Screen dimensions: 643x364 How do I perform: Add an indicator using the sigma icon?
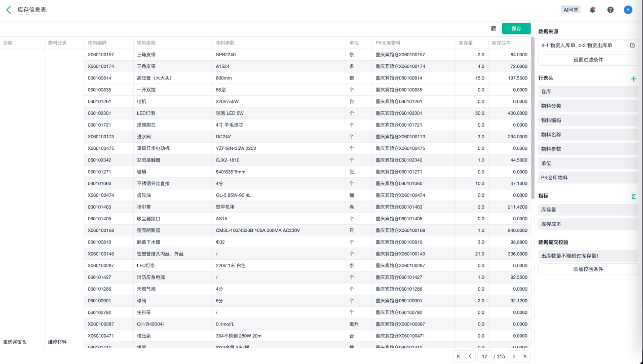pyautogui.click(x=633, y=196)
